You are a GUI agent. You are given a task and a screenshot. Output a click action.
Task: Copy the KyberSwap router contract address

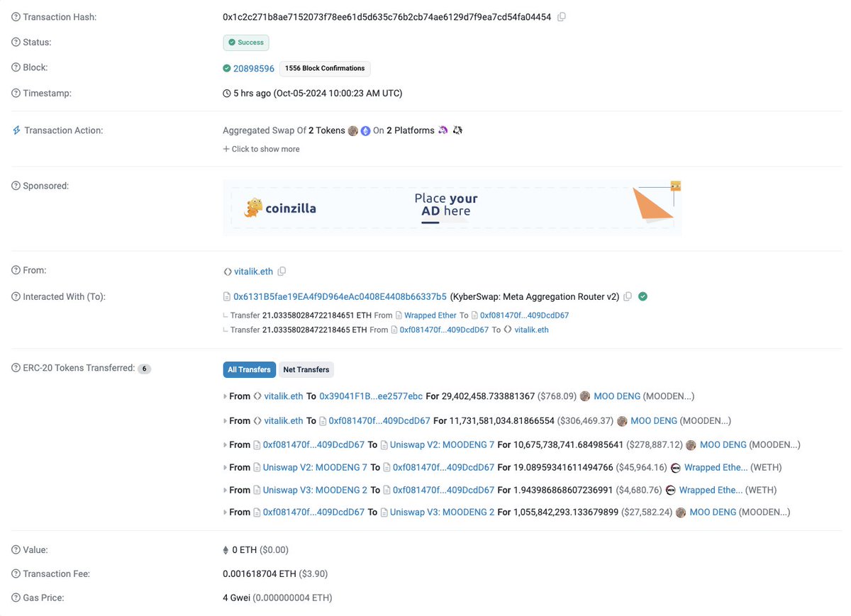tap(628, 296)
